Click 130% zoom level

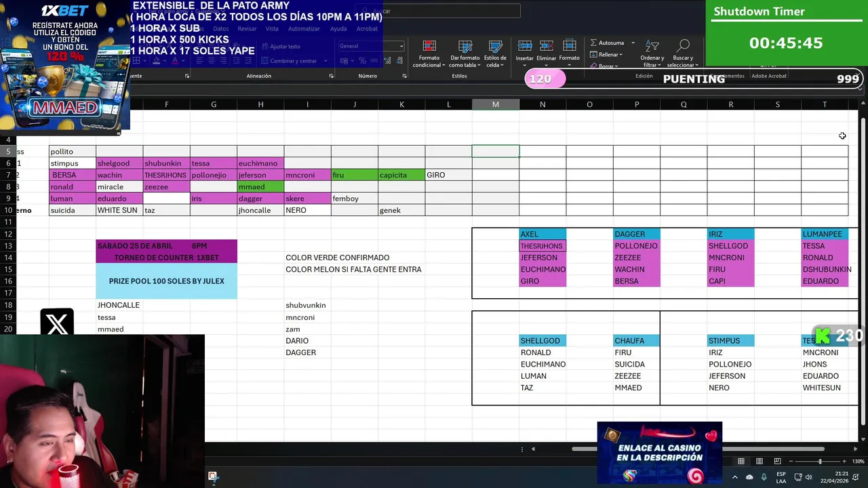coord(859,462)
